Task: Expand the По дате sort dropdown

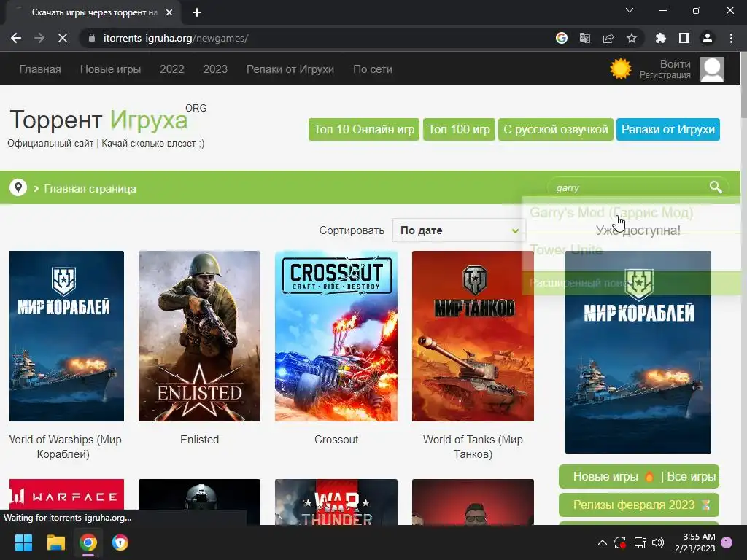Action: (459, 230)
